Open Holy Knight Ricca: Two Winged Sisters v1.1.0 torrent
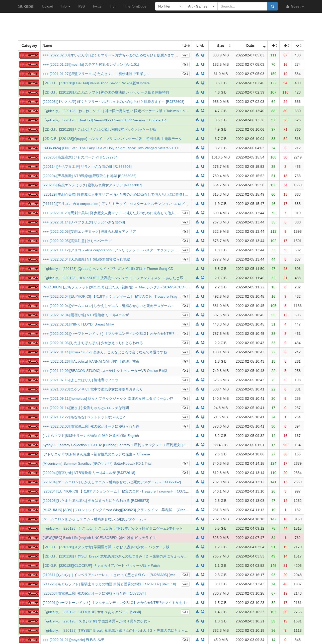 111,148
